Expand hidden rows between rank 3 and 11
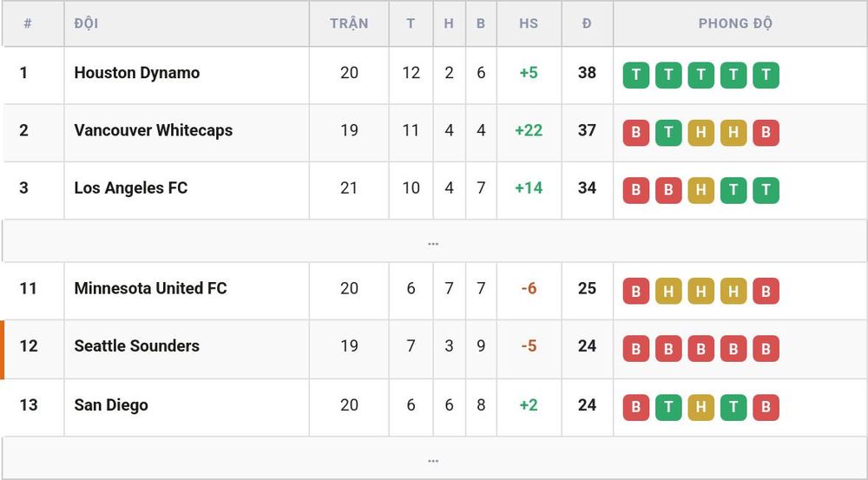This screenshot has width=868, height=480. pyautogui.click(x=433, y=241)
